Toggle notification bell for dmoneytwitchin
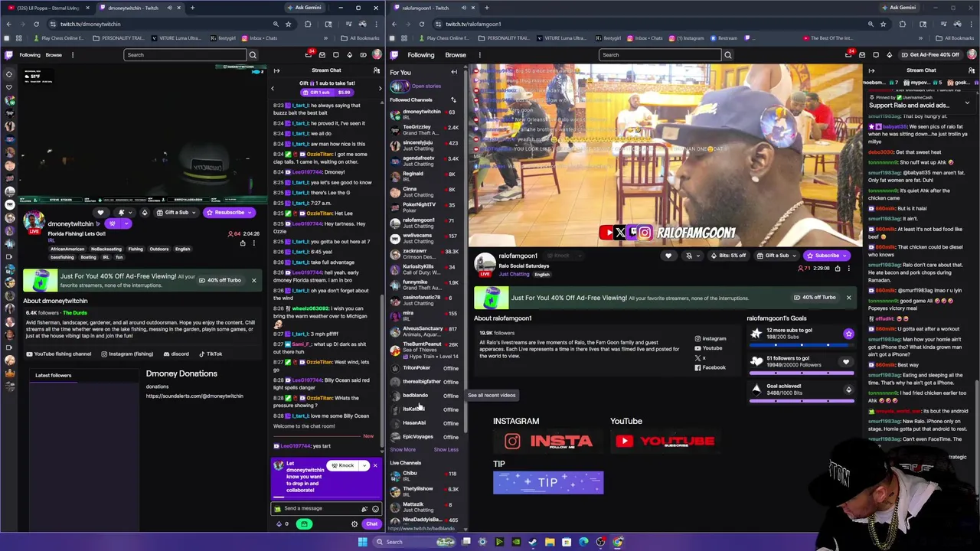980x551 pixels. [121, 213]
